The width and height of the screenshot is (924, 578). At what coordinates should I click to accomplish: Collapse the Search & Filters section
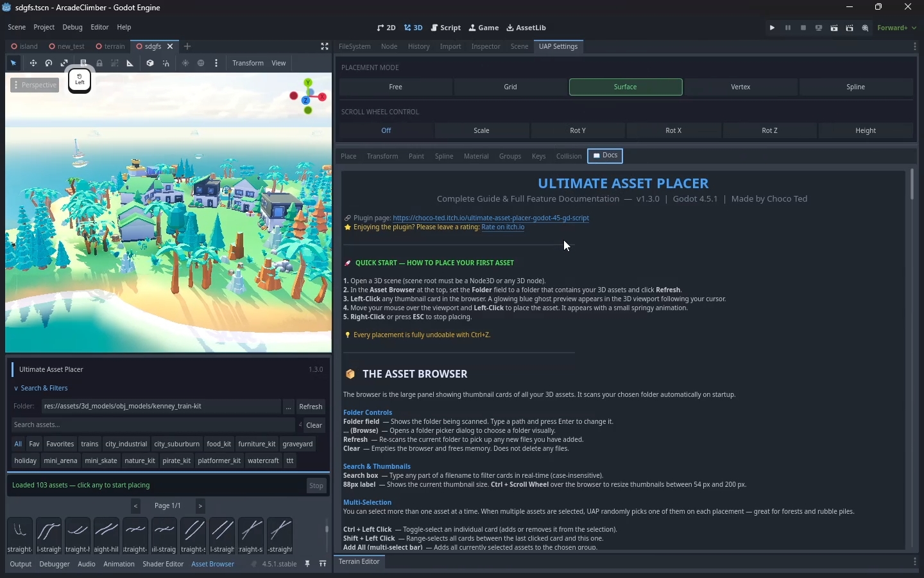tap(40, 389)
